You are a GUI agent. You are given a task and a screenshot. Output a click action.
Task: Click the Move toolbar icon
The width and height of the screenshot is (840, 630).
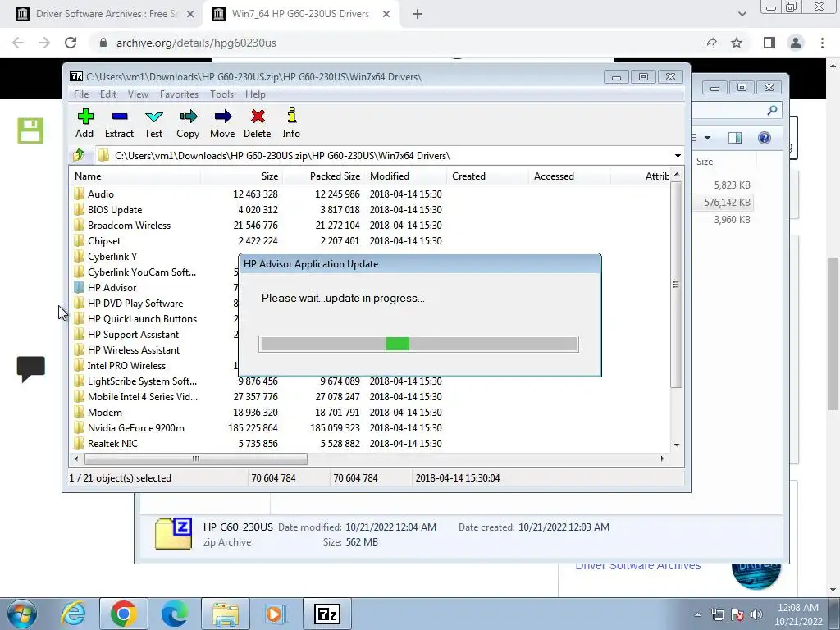click(223, 116)
